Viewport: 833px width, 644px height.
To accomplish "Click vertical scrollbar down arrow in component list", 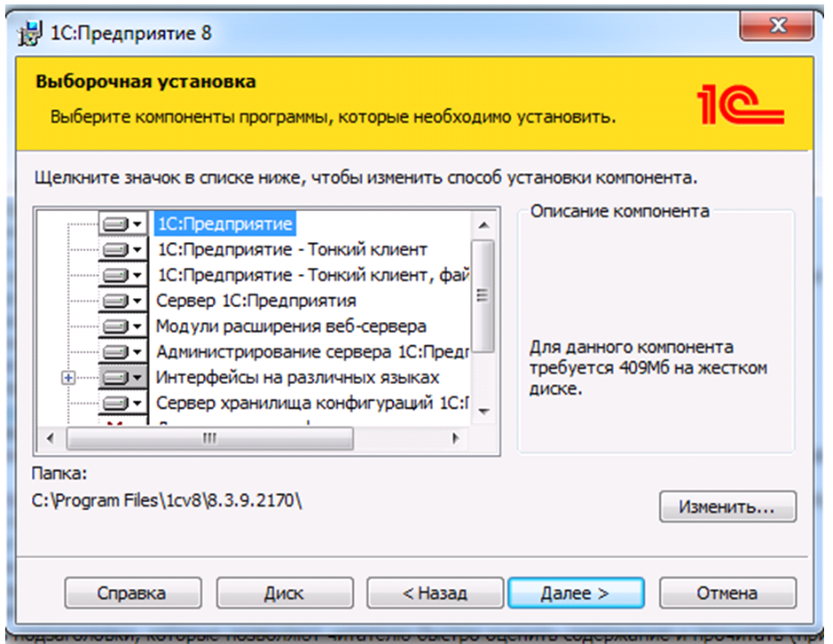I will (x=483, y=412).
